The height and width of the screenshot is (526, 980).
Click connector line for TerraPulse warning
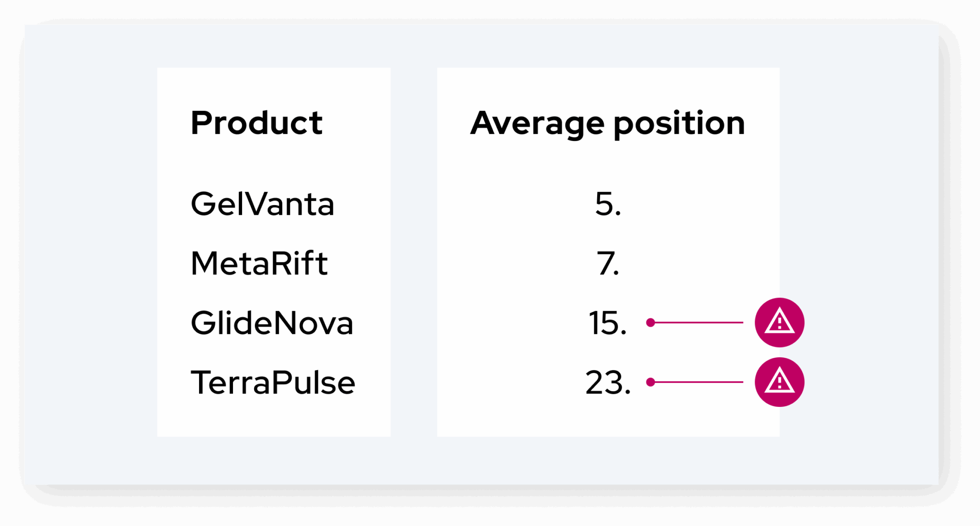pos(699,382)
